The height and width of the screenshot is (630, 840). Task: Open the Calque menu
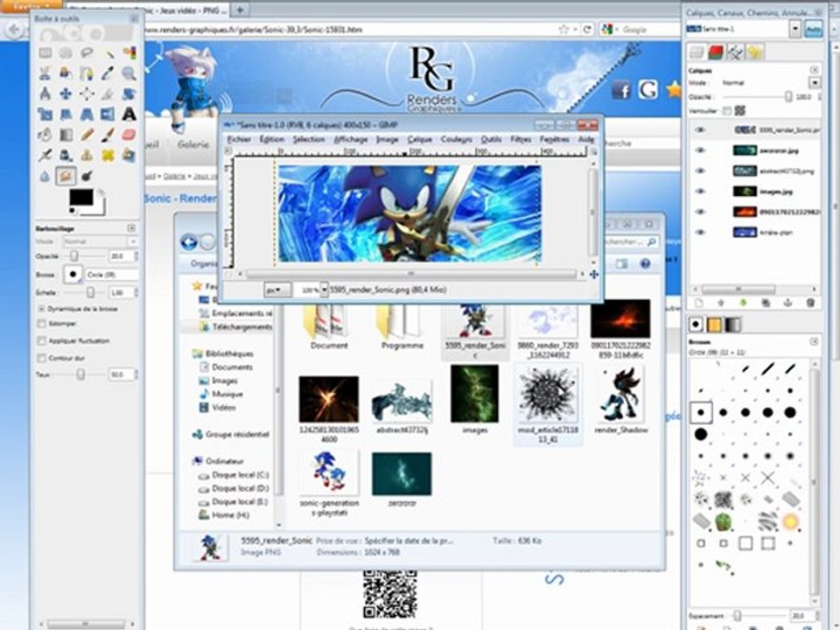point(419,139)
